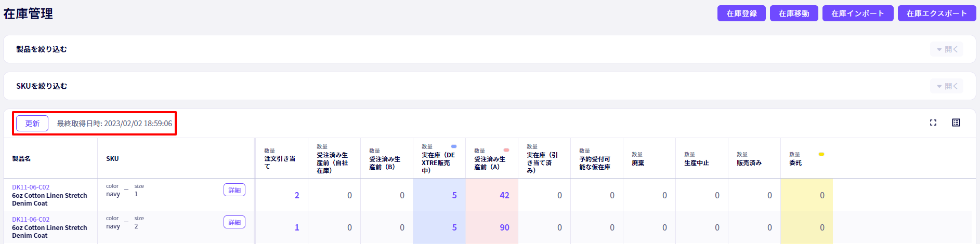Click 注文引き当て value 1 in size 2 row
This screenshot has height=244, width=980.
pyautogui.click(x=297, y=228)
